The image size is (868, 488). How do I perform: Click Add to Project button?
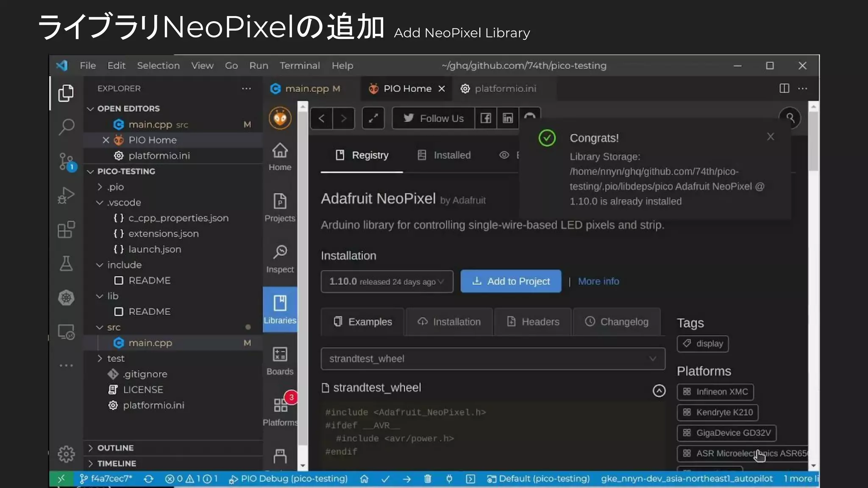(511, 281)
